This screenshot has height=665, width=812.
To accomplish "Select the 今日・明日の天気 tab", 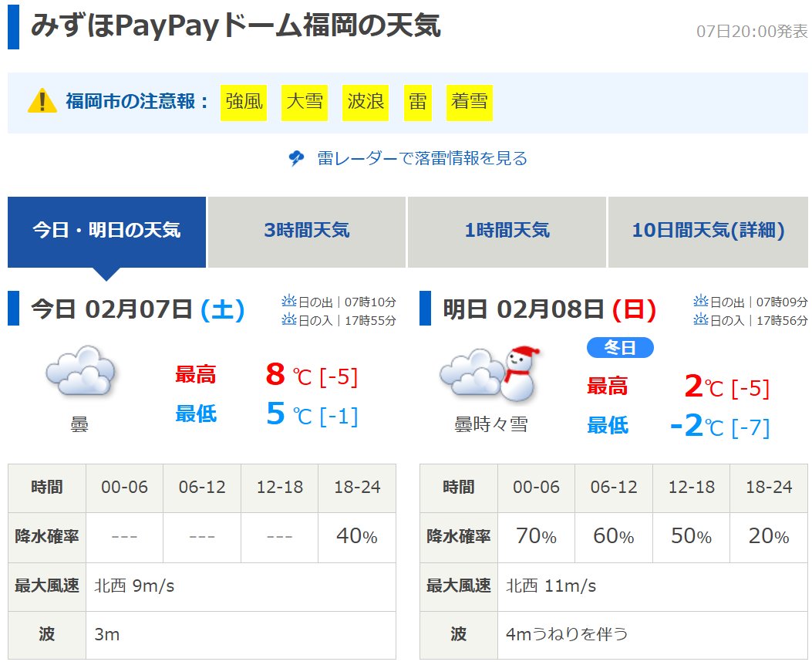I will (106, 232).
